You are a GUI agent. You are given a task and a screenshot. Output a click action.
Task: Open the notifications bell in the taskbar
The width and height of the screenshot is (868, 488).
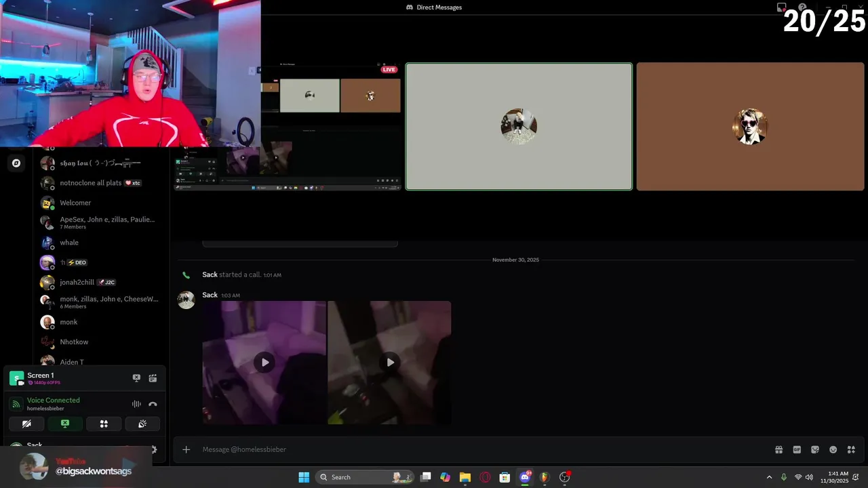(x=856, y=477)
